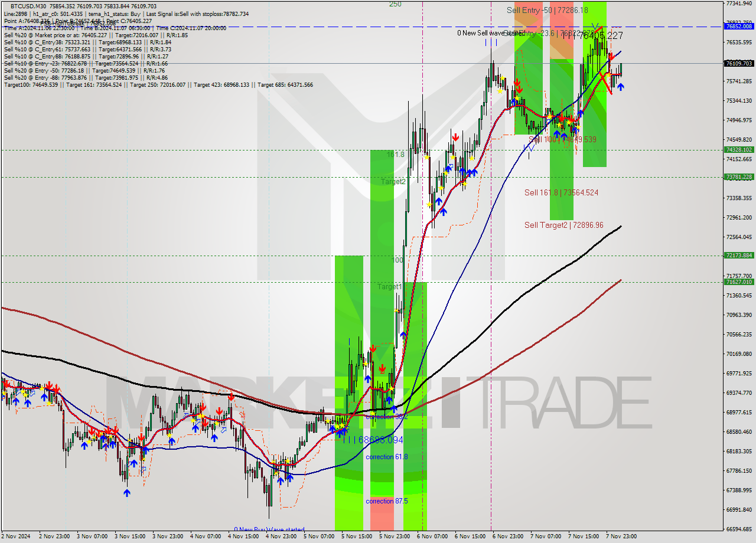
Task: Click the 77341.940 price axis label
Action: point(739,4)
